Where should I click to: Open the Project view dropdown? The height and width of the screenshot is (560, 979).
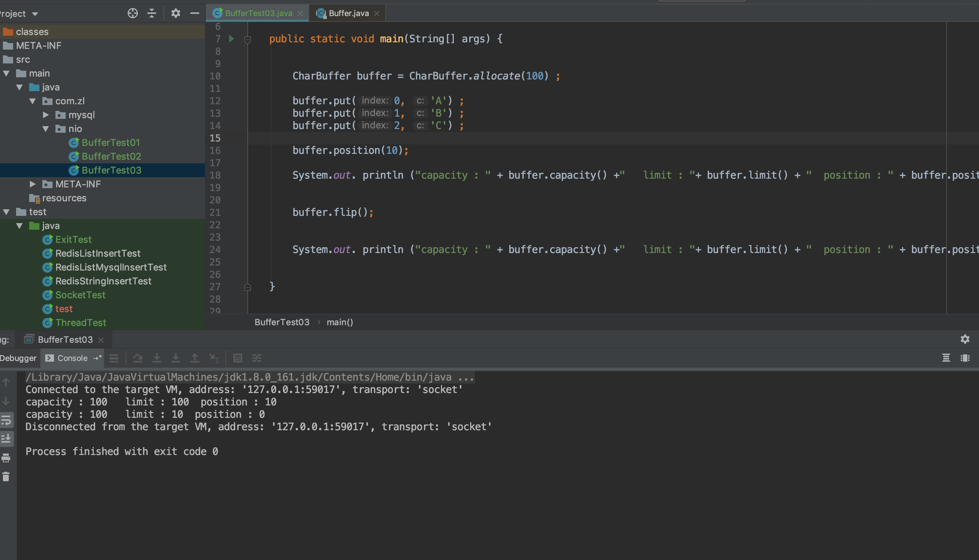pos(35,14)
